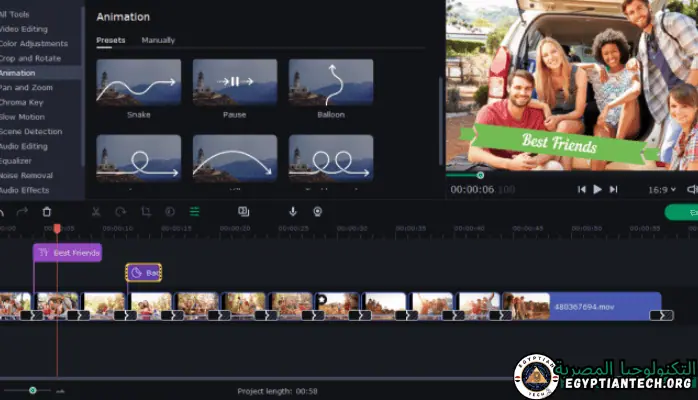This screenshot has width=698, height=400.
Task: Click the rotate icon in timeline toolbar
Action: click(121, 212)
